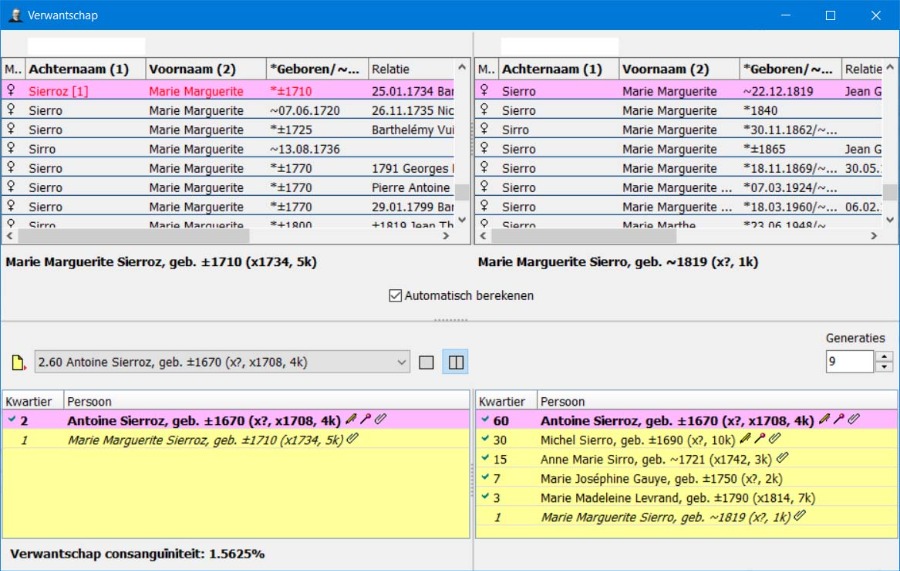The width and height of the screenshot is (900, 571).
Task: Toggle the Automatisch berekenen checkbox
Action: pos(396,296)
